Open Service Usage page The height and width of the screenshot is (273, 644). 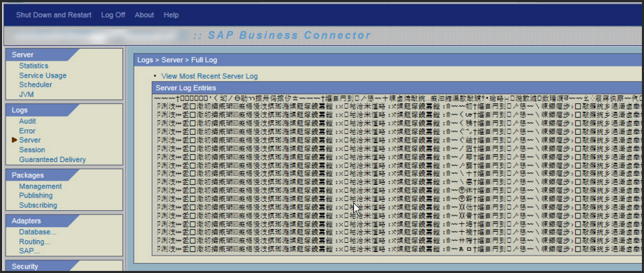[43, 75]
